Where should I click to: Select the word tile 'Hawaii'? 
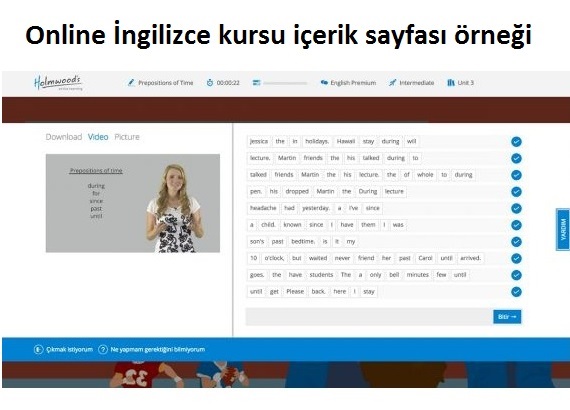click(x=345, y=141)
